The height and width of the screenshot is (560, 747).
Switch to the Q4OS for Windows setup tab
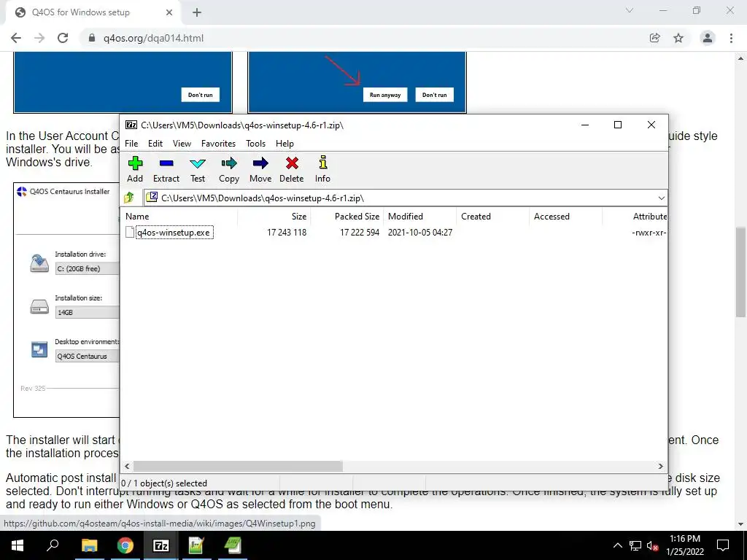93,12
